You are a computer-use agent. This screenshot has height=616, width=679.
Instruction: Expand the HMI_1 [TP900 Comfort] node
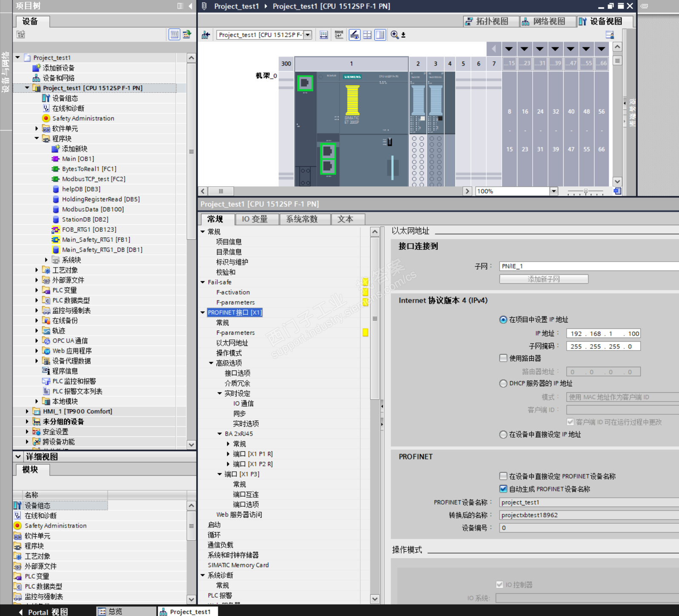(x=27, y=411)
